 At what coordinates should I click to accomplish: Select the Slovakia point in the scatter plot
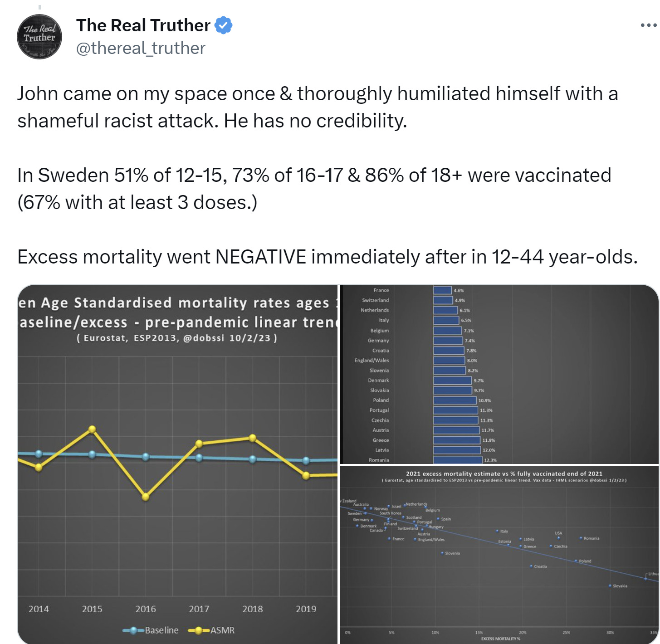click(610, 586)
